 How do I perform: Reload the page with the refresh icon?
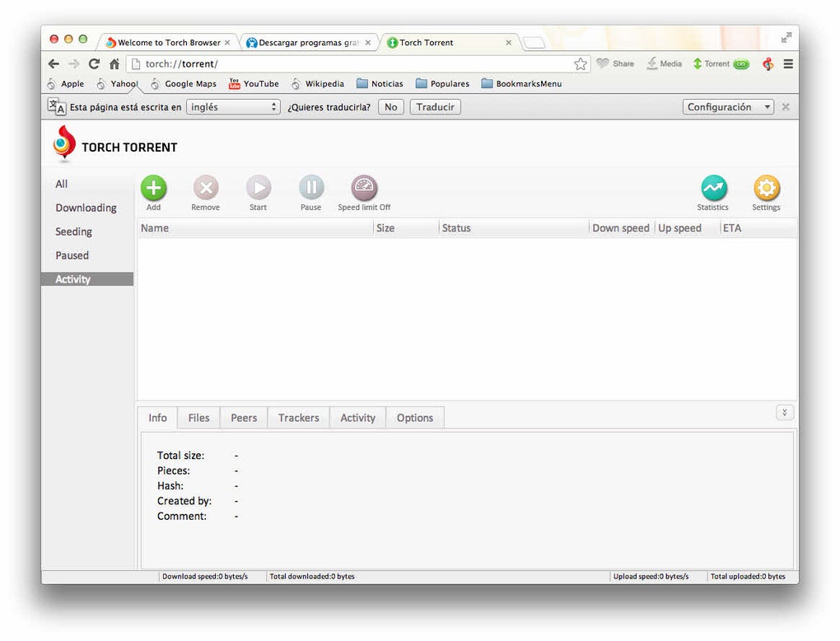(94, 63)
